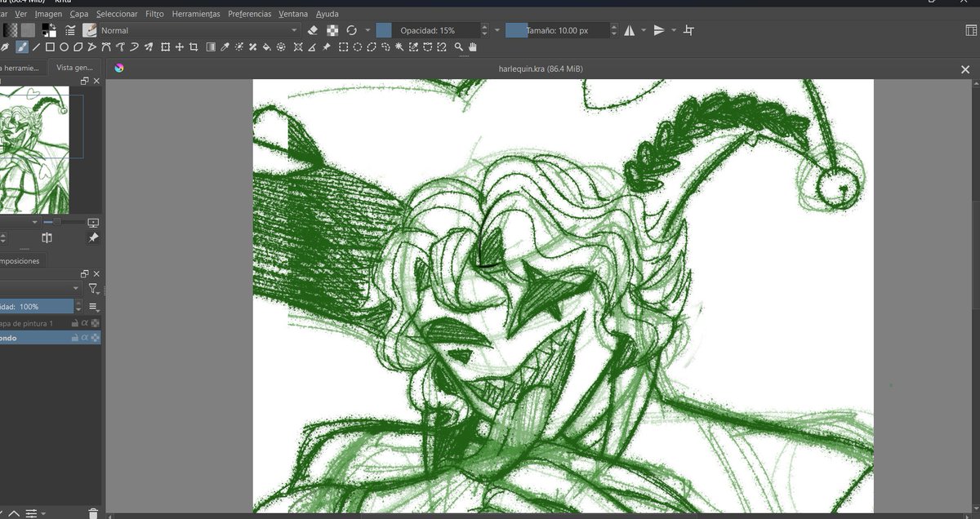The image size is (980, 519).
Task: Select the dynamic brush tool
Action: click(133, 47)
